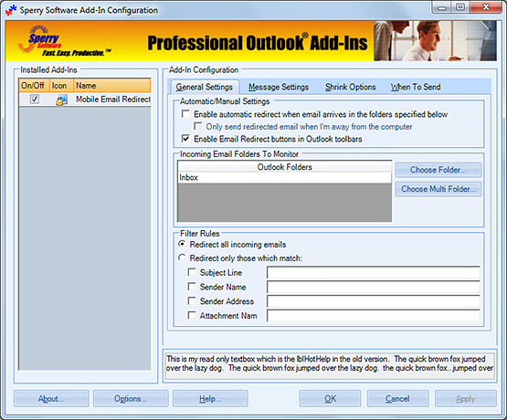The width and height of the screenshot is (507, 420).
Task: Click the read only help textbox
Action: [330, 366]
